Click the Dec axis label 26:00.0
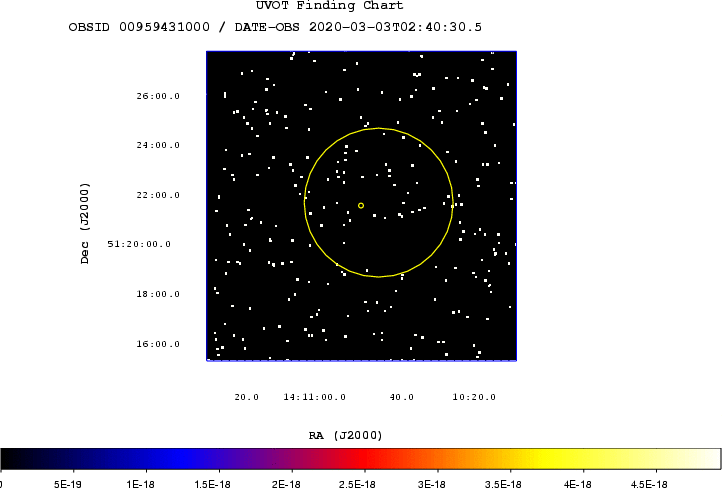This screenshot has height=488, width=722. 158,96
